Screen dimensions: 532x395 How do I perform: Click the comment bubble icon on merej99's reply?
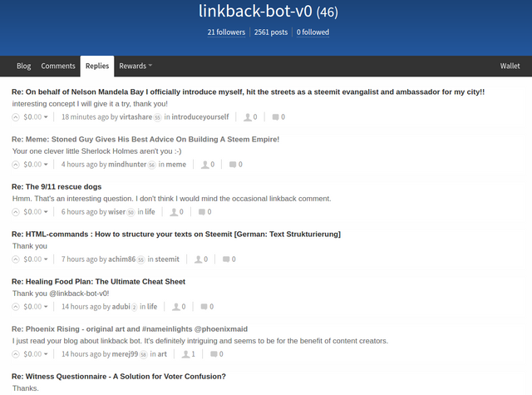pyautogui.click(x=214, y=354)
